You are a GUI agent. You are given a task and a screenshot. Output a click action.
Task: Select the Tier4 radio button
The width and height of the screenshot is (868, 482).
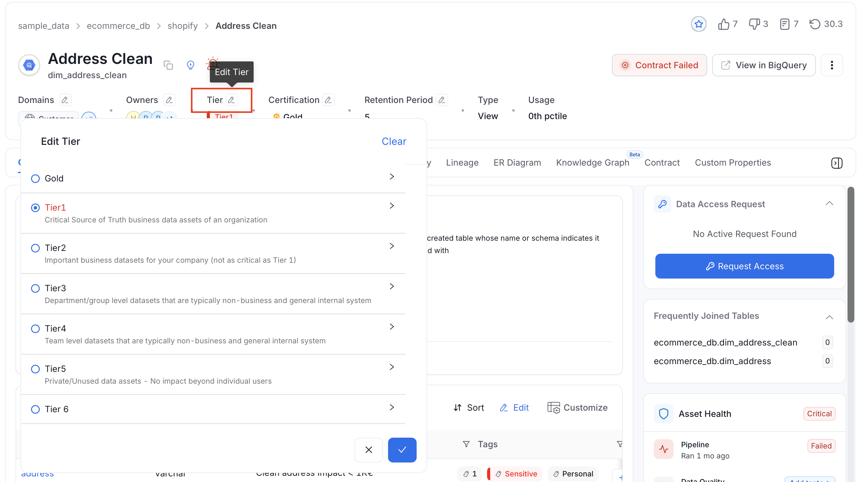(35, 329)
